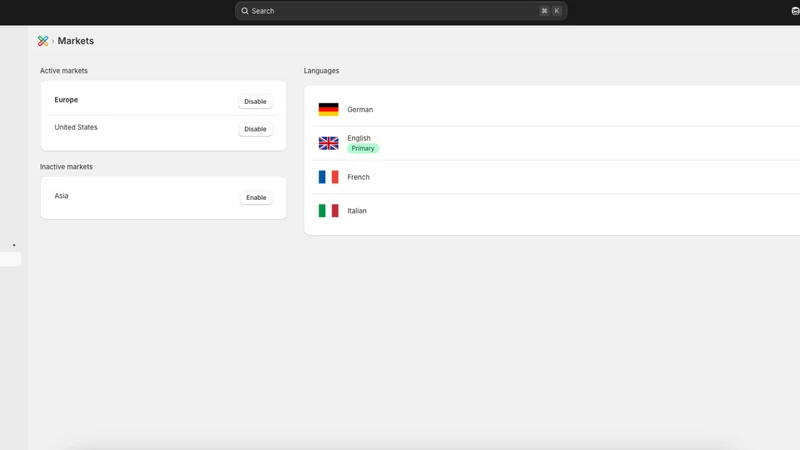Click the French flag icon
Screen dimensions: 800x450
(328, 177)
